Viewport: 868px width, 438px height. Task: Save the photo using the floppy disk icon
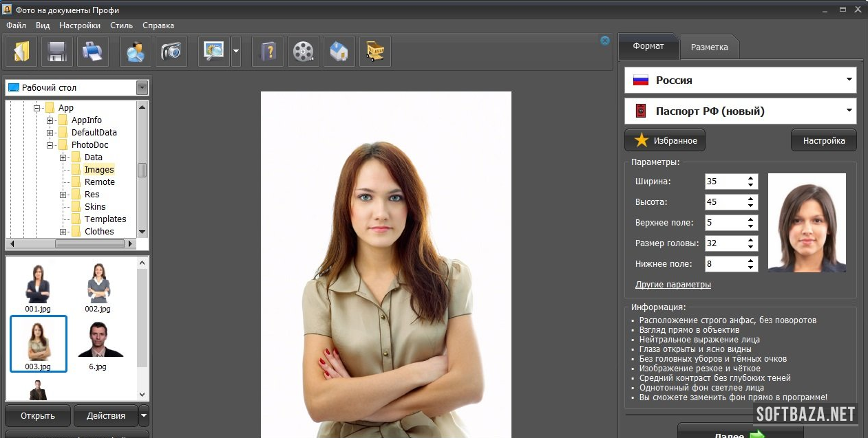pyautogui.click(x=57, y=52)
